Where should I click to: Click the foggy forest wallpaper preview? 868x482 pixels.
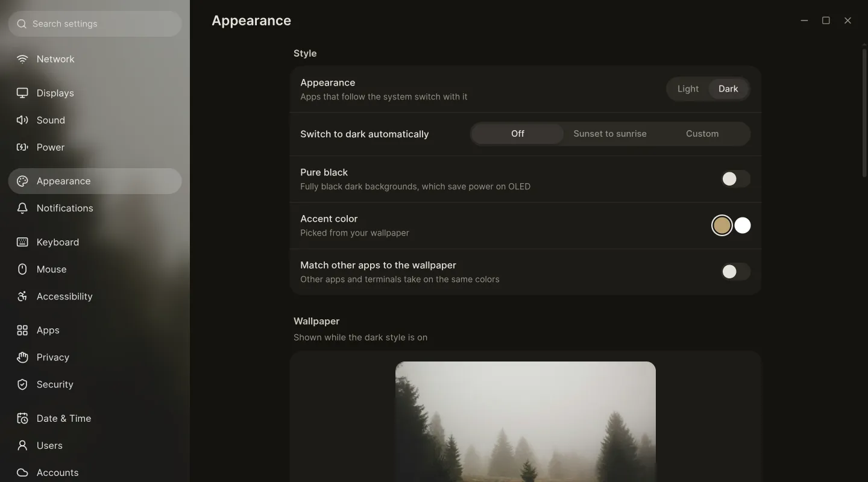[526, 422]
